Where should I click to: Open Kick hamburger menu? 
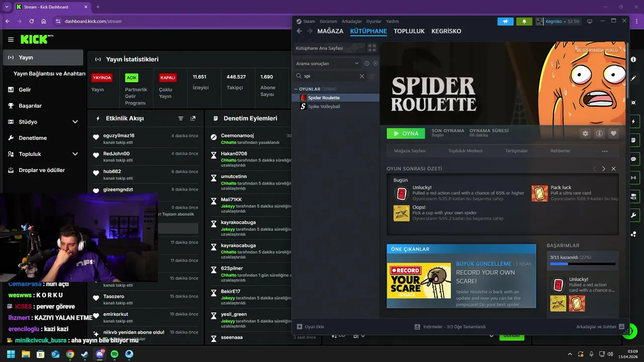[x=11, y=39]
